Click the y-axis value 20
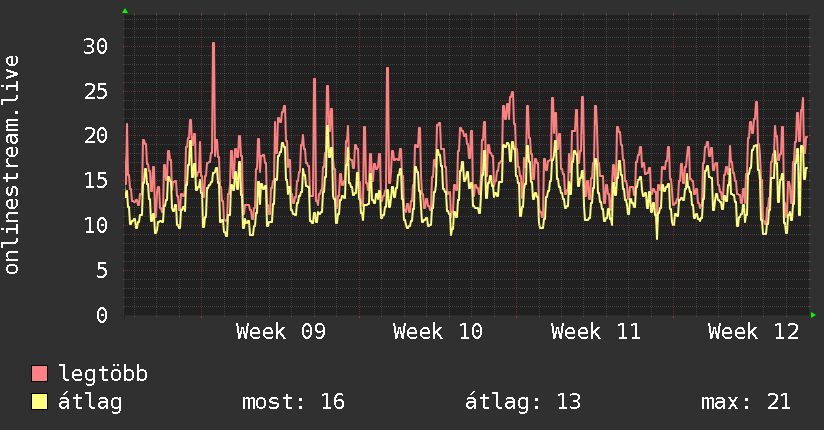Screen dimensions: 824x430 click(96, 136)
